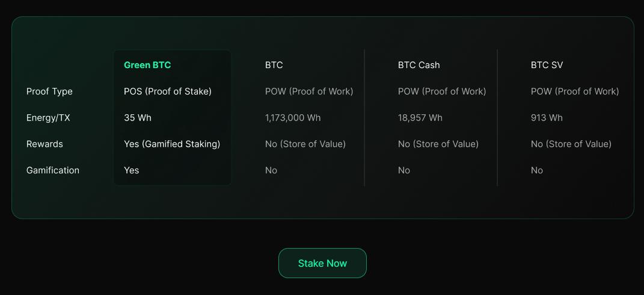
Task: Click the BTC SV column header
Action: coord(547,65)
